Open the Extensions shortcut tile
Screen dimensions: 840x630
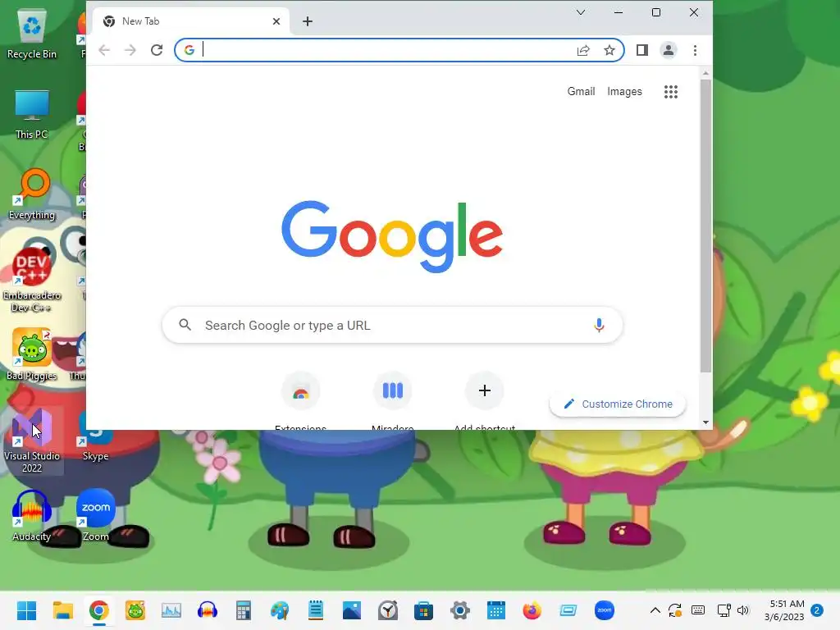(300, 391)
